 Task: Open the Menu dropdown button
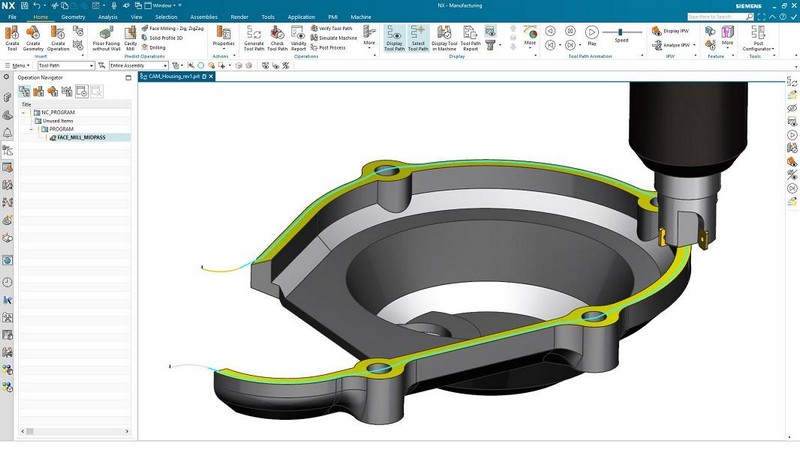pos(17,66)
